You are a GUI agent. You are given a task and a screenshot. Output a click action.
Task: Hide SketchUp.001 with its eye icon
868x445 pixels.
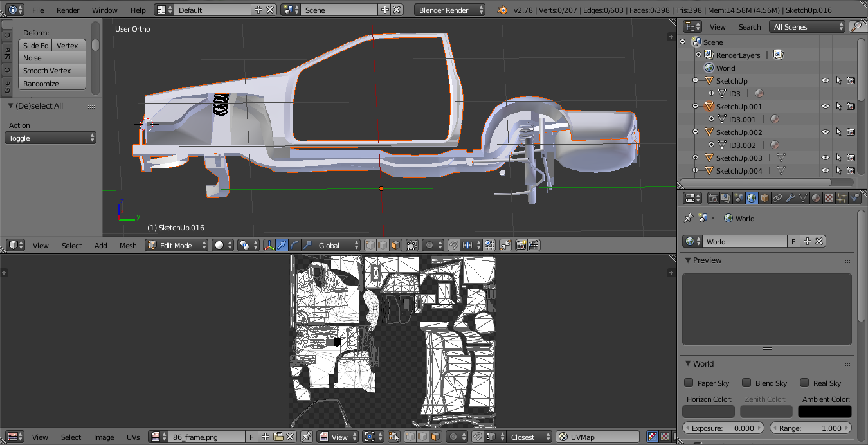[x=826, y=106]
